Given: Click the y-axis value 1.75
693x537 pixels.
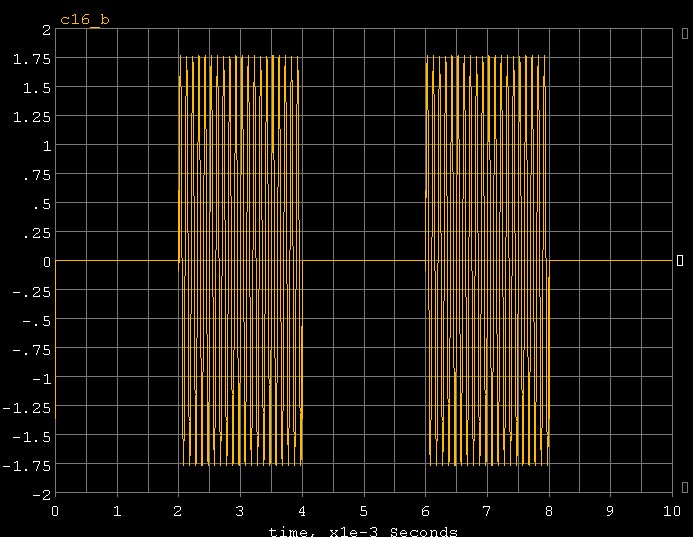Looking at the screenshot, I should (x=32, y=59).
